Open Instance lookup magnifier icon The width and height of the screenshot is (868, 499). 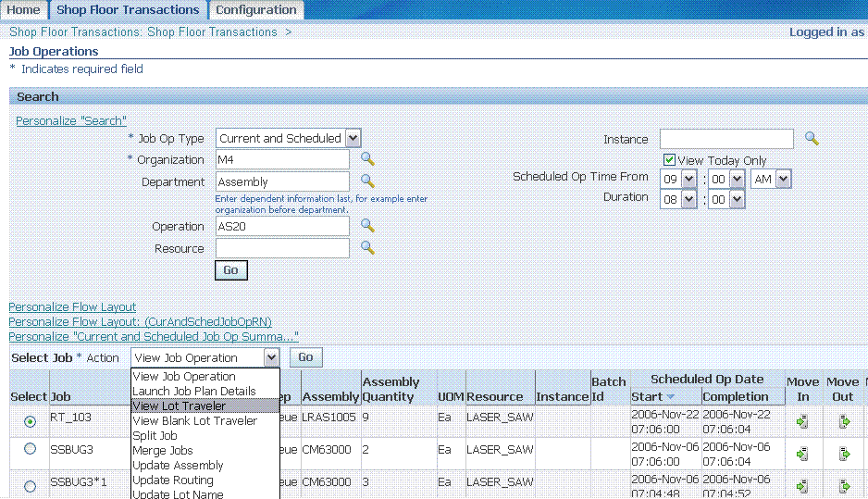(x=812, y=139)
